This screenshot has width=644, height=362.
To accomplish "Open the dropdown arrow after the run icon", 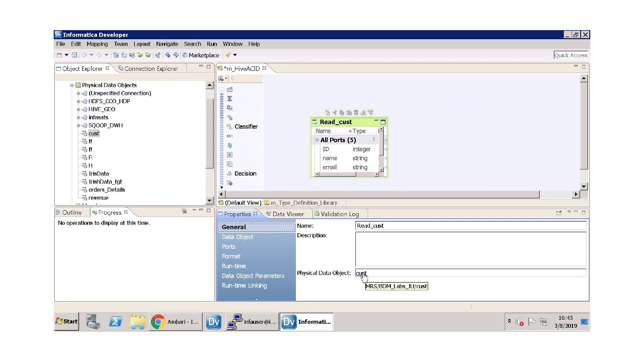I will [234, 55].
